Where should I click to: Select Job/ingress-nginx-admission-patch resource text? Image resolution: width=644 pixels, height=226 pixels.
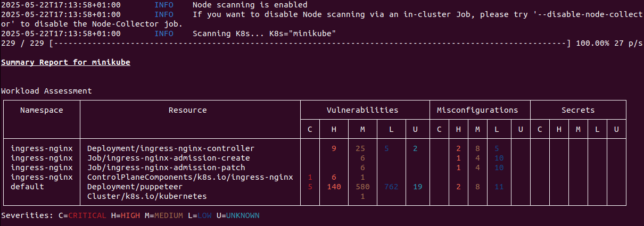[166, 168]
